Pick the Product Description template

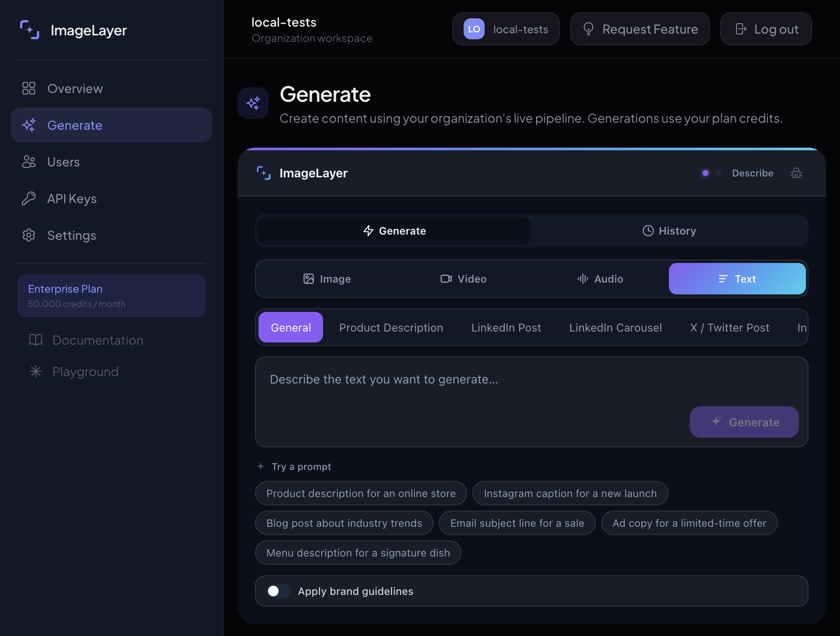point(391,328)
